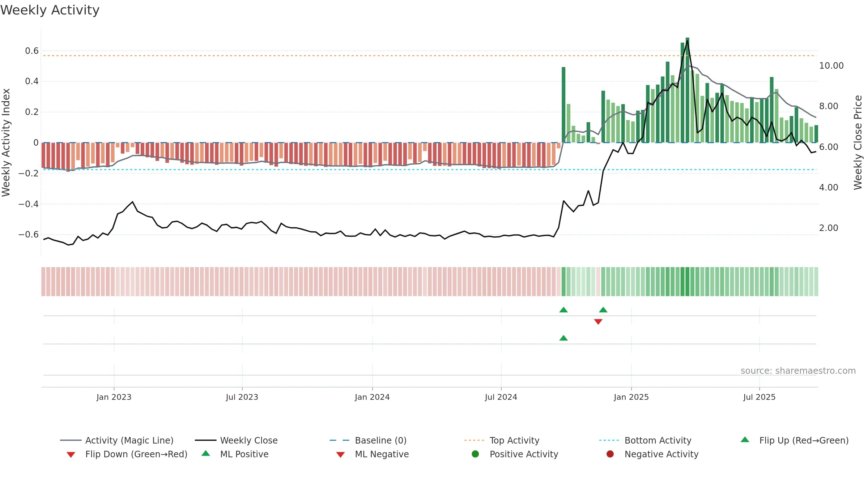Click the Weekly Close Price axis title
This screenshot has width=868, height=488.
858,142
